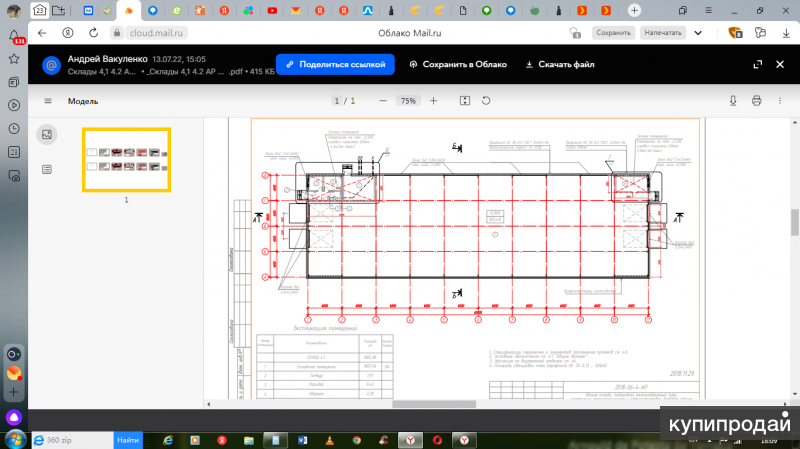Click the PDF zoom in plus button
The image size is (800, 449).
coord(433,101)
